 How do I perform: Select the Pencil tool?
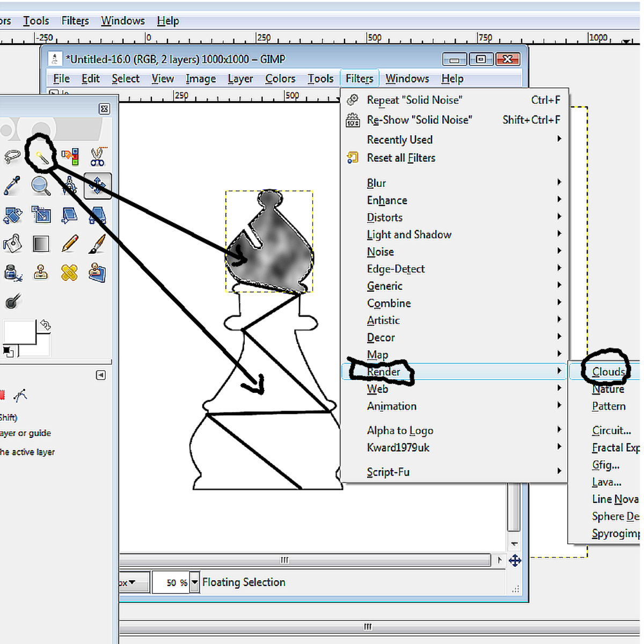point(70,244)
